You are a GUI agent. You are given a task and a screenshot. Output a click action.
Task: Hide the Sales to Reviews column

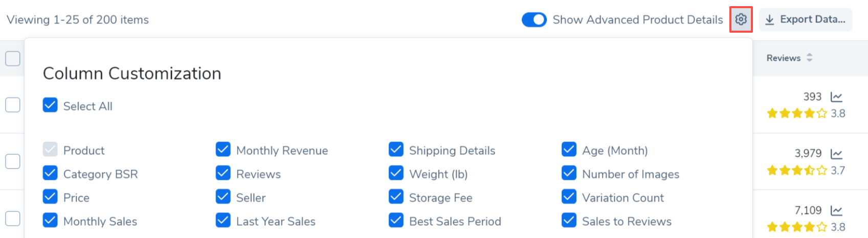pyautogui.click(x=569, y=221)
